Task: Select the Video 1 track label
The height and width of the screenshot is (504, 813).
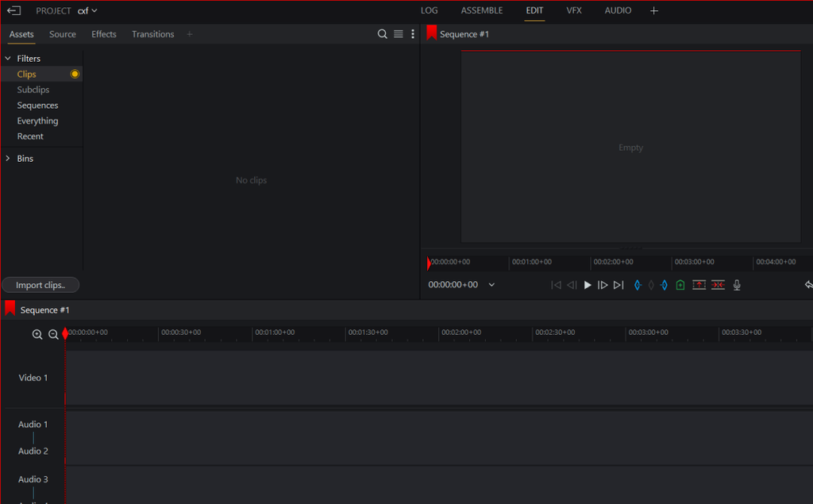Action: pos(33,378)
